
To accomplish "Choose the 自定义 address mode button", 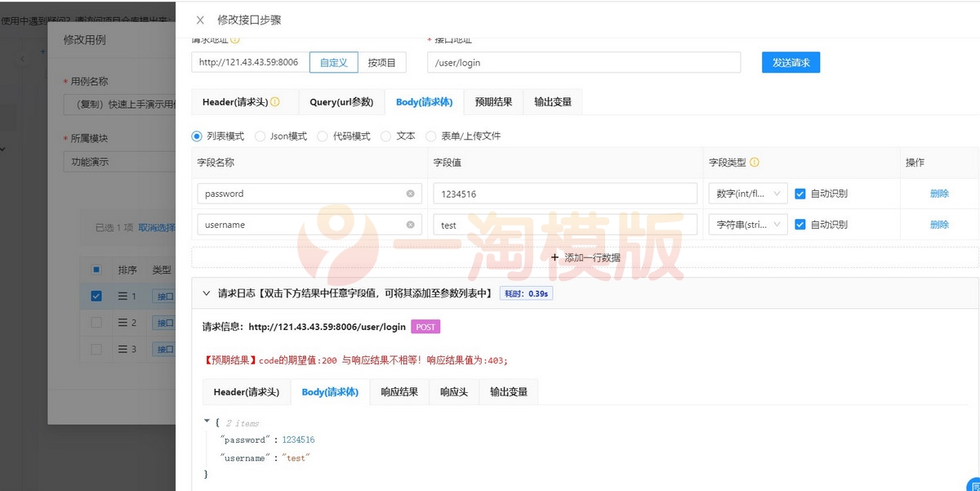I will tap(333, 62).
